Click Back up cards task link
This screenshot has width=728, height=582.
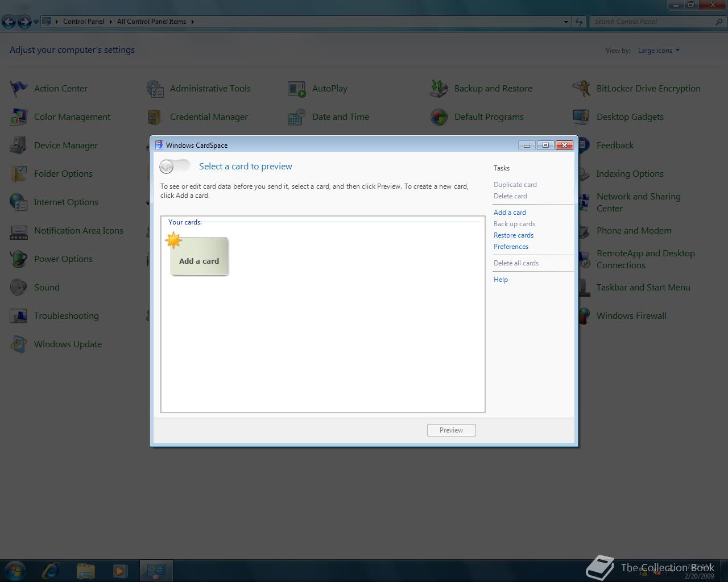pos(514,224)
